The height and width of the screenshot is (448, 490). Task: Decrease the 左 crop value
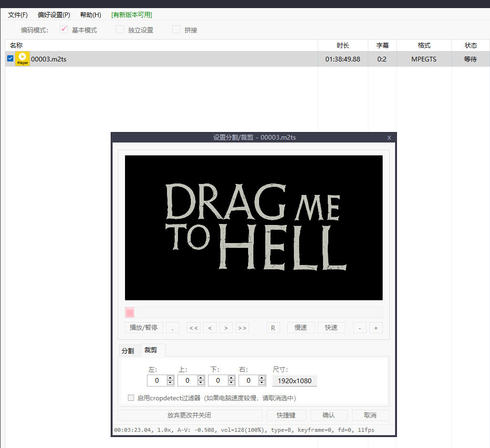click(x=170, y=383)
